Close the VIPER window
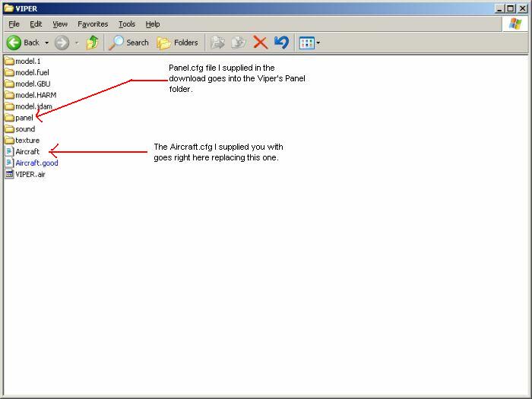This screenshot has width=532, height=399. 522,8
